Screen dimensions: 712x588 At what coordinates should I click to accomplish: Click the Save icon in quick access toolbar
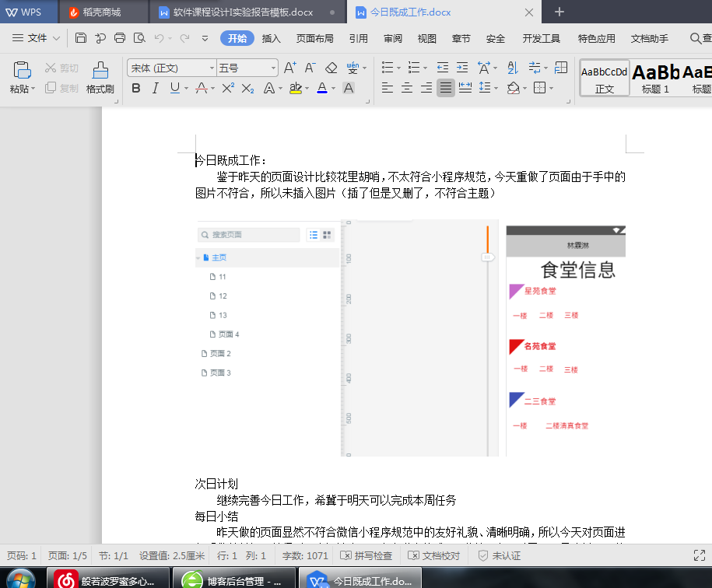(81, 38)
